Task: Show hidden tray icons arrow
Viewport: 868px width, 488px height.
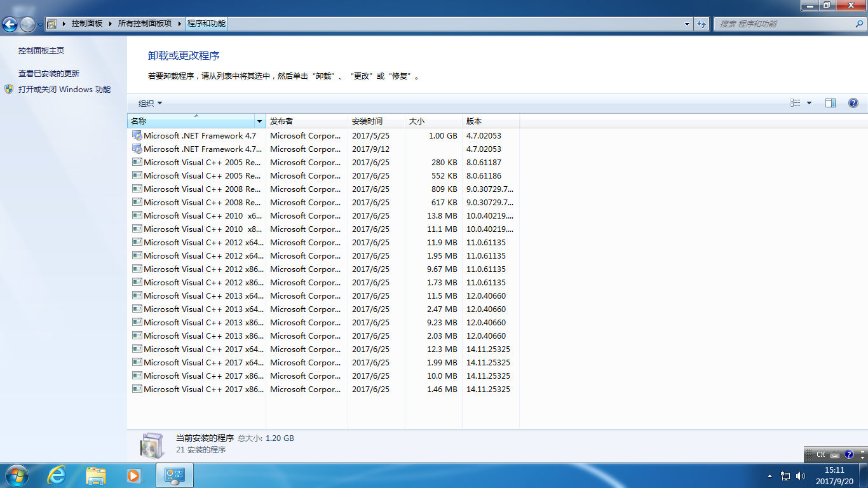Action: coord(770,476)
